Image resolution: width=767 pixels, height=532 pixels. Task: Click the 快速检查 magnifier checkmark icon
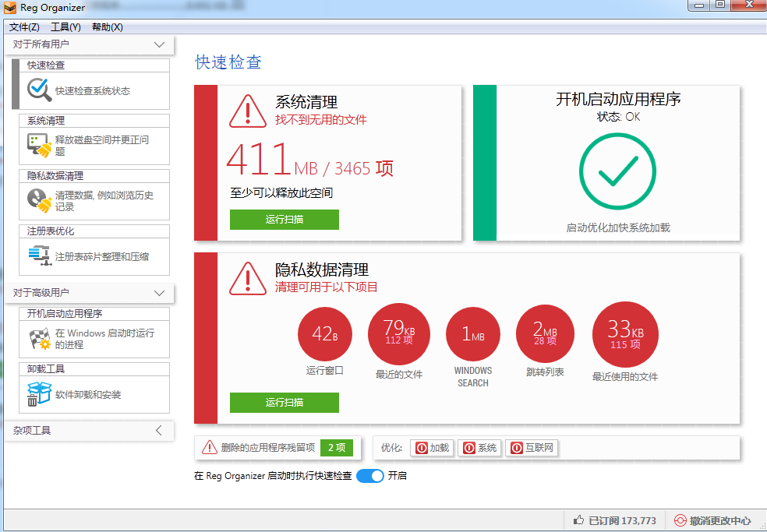pos(39,90)
